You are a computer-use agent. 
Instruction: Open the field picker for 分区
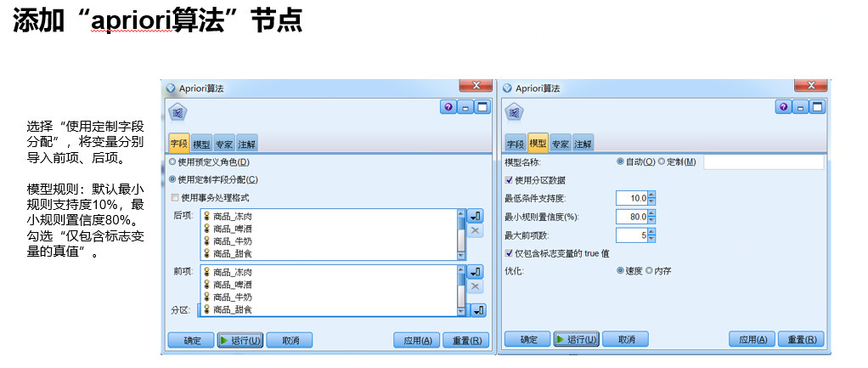point(479,310)
